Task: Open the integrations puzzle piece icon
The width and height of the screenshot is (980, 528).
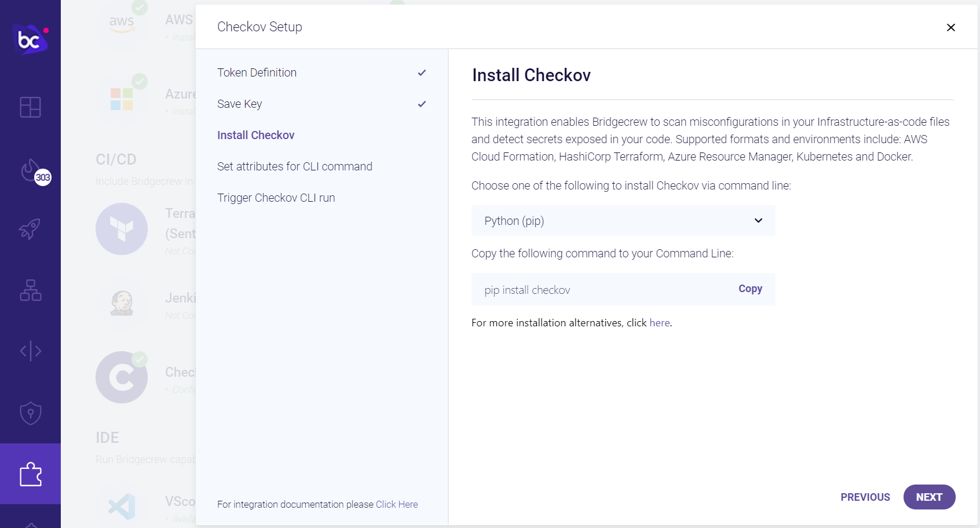Action: click(x=30, y=474)
